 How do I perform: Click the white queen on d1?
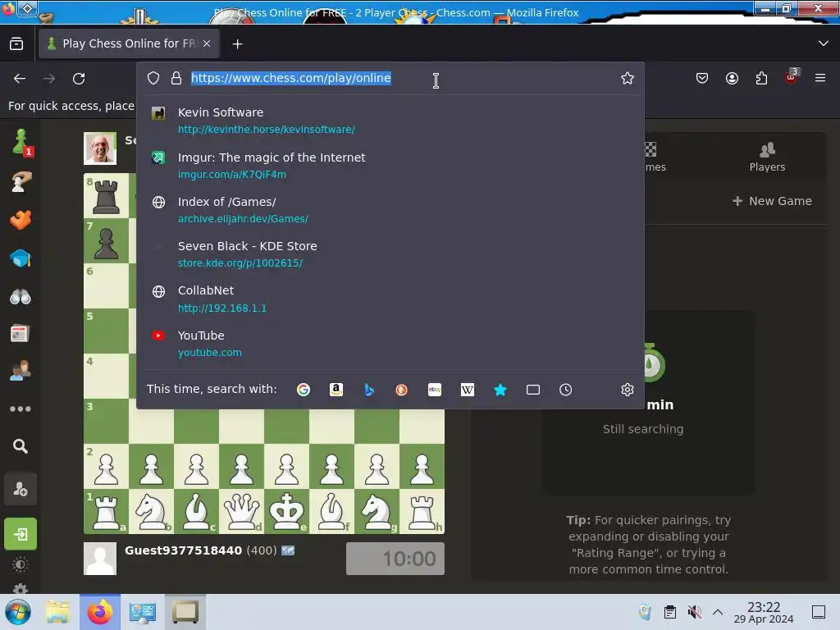tap(242, 511)
